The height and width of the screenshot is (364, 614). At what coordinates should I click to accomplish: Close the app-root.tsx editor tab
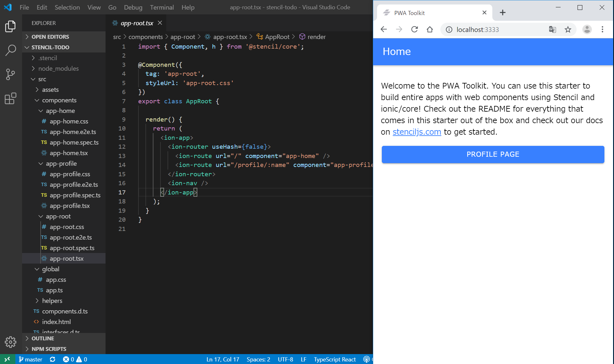tap(160, 23)
